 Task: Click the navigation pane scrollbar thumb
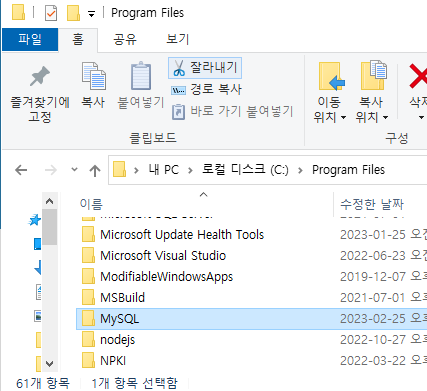point(50,227)
